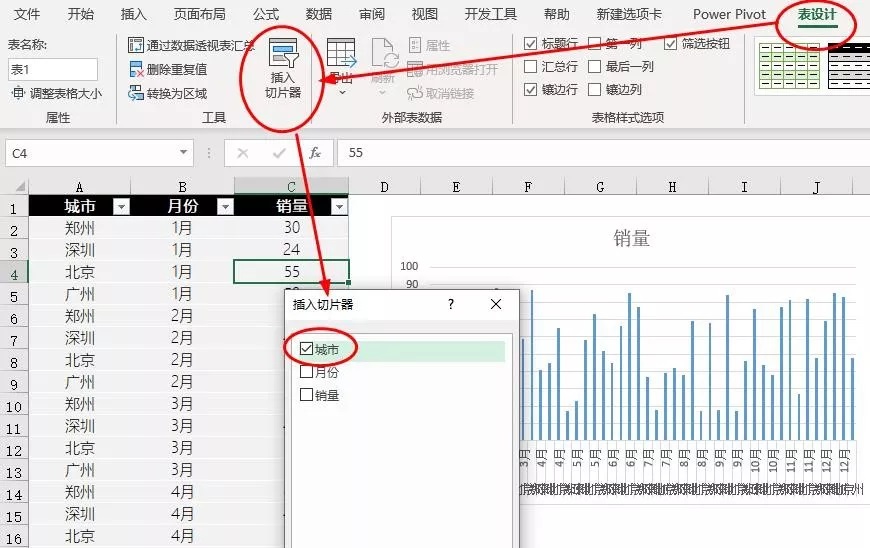This screenshot has width=870, height=548.
Task: Select column A header
Action: coord(79,187)
